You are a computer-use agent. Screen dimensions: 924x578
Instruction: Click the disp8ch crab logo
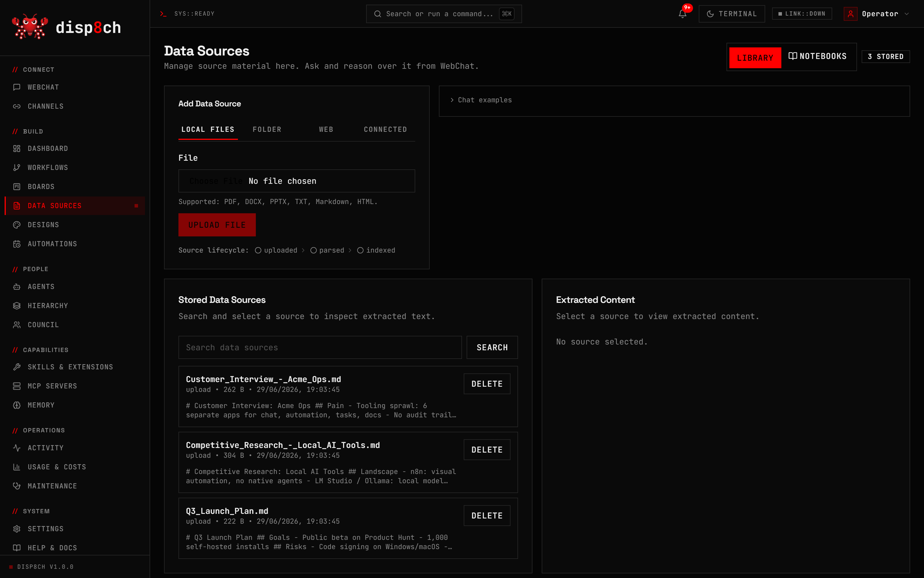click(x=30, y=27)
